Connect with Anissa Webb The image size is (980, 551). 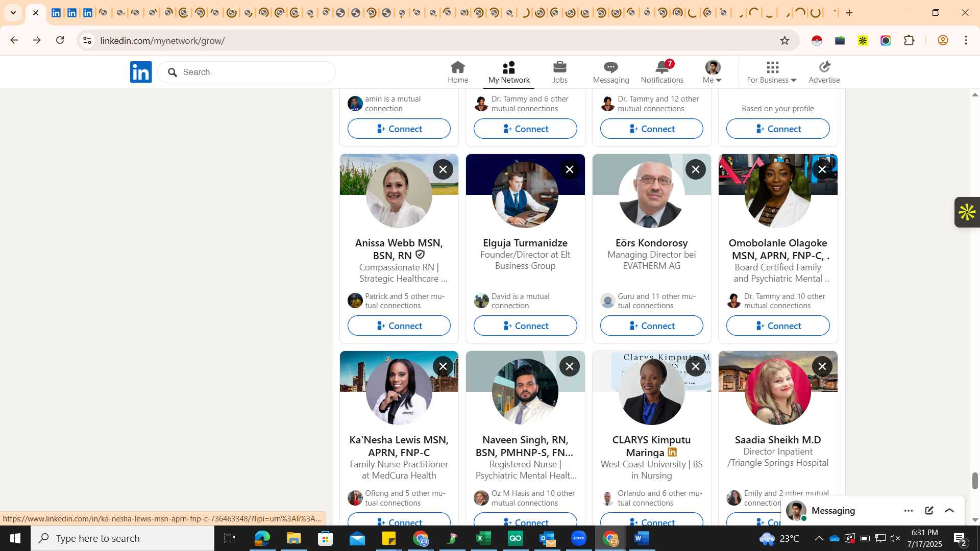[x=399, y=325]
